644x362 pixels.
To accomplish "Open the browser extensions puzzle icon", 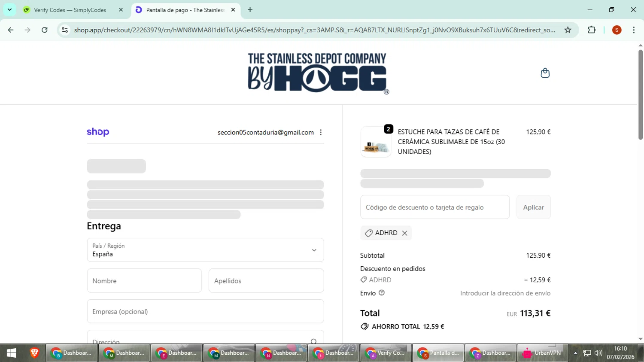I will (x=592, y=30).
